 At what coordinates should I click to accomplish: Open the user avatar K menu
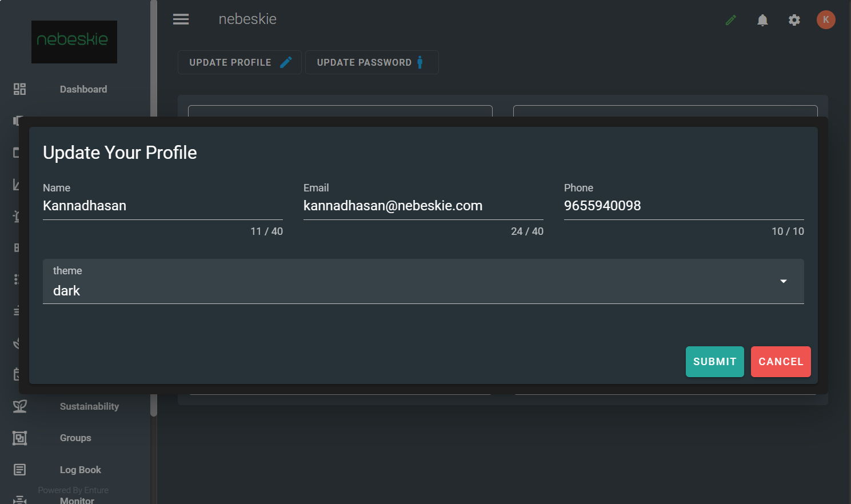[825, 20]
